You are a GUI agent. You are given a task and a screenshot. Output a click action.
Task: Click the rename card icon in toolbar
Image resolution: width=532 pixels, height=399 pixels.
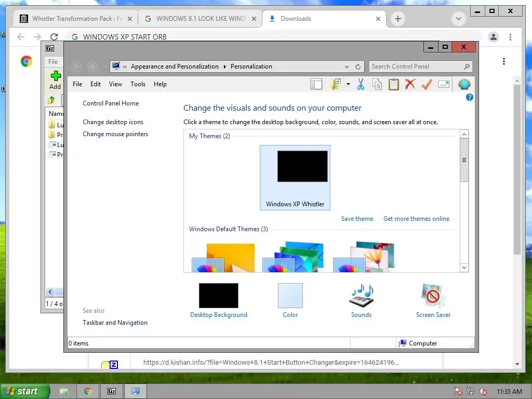tap(444, 84)
